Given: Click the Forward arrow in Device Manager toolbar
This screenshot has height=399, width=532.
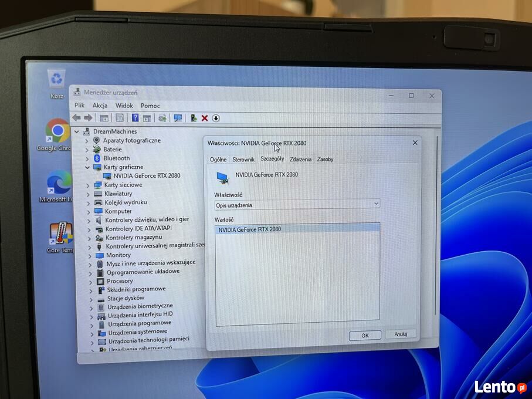Looking at the screenshot, I should [88, 118].
